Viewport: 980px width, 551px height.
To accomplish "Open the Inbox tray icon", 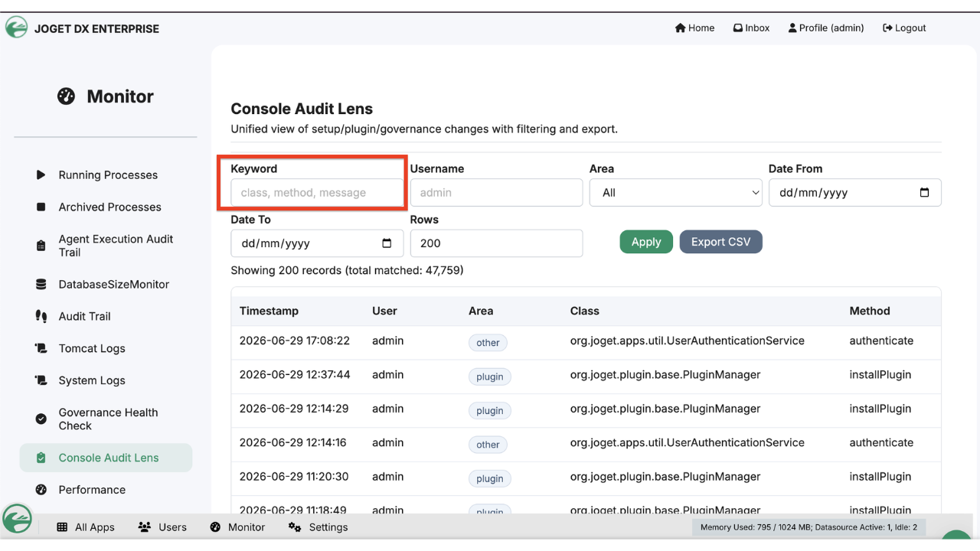I will pyautogui.click(x=738, y=28).
